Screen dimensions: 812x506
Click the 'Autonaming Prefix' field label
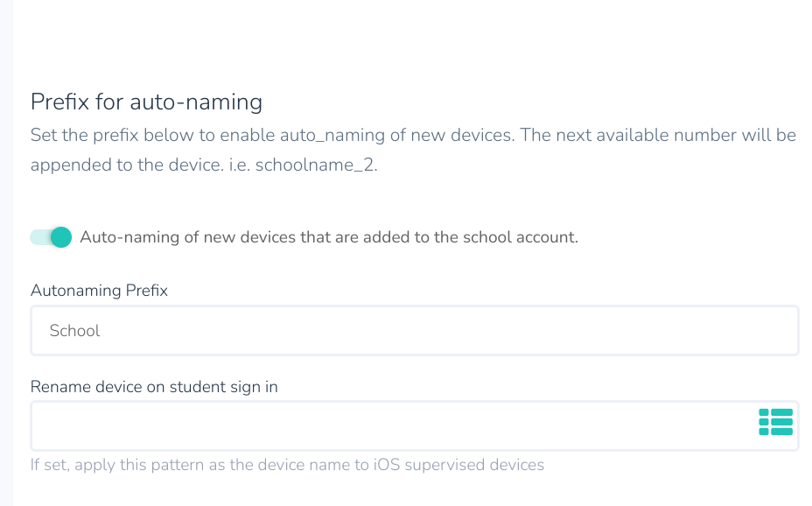pos(99,291)
